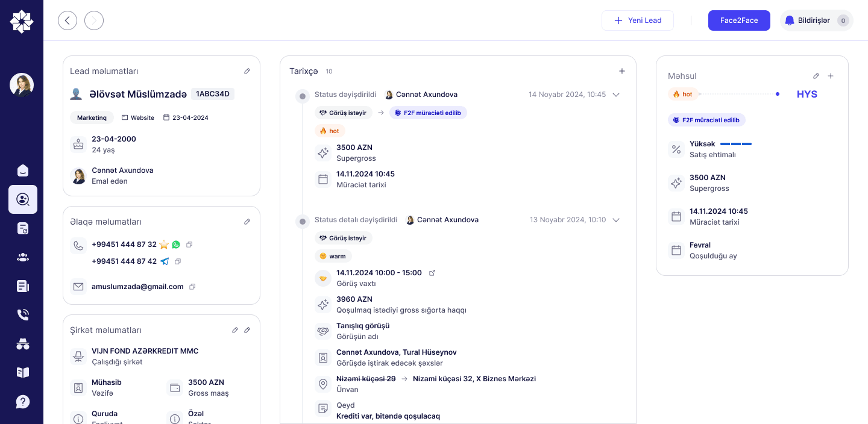Open the help question mark in the sidebar

23,402
